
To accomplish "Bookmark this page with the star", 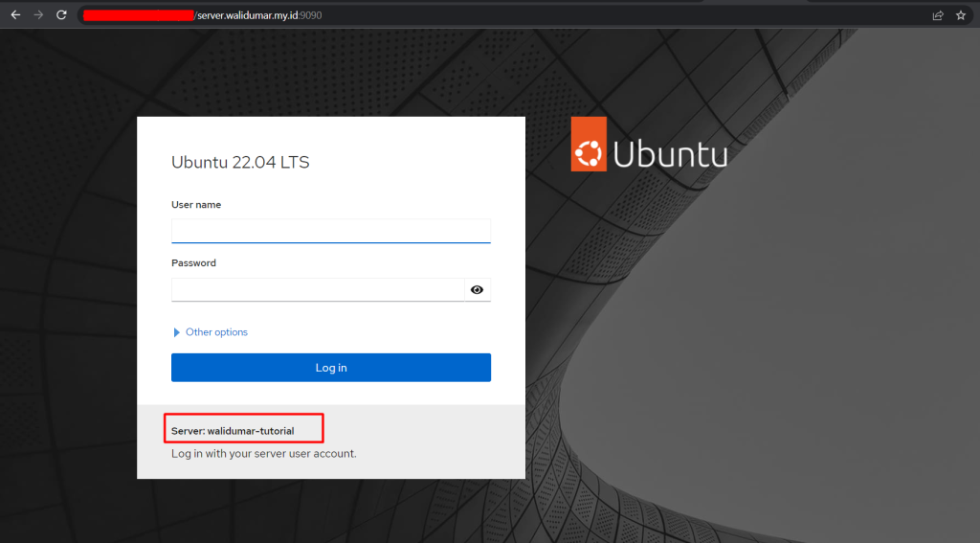I will 961,15.
